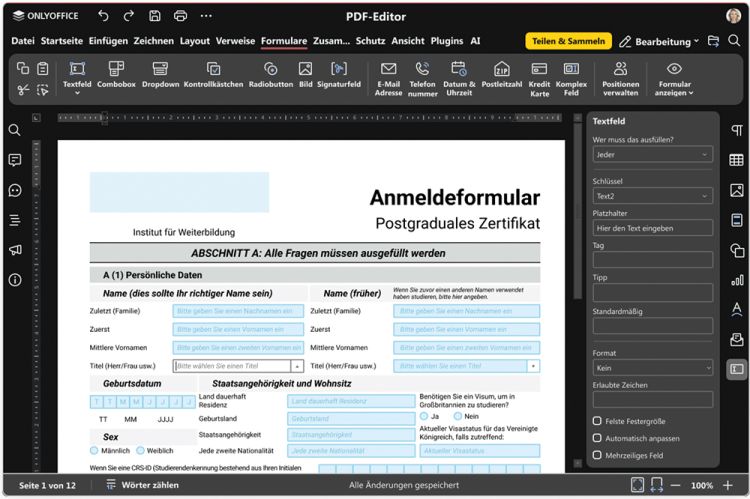Open the Format Kein dropdown
This screenshot has height=499, width=750.
[x=652, y=368]
